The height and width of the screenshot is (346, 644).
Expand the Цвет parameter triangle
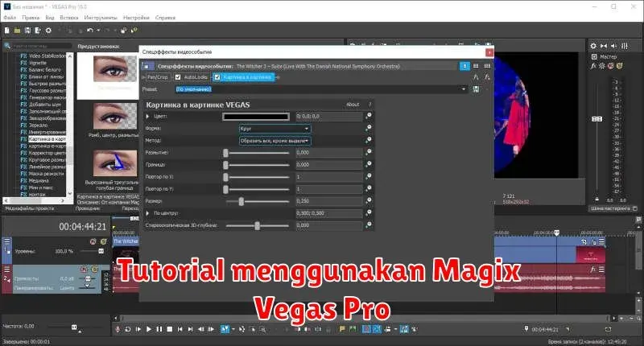pos(148,116)
